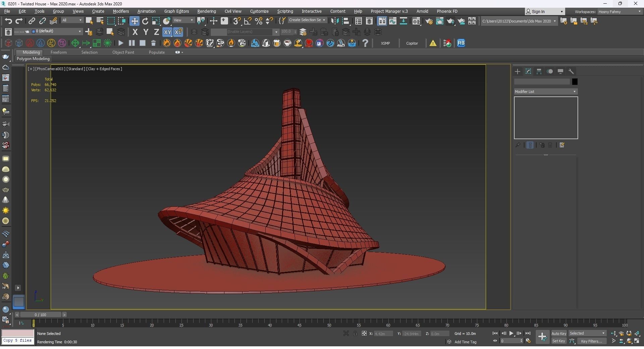Open the Graph Editors menu
The height and width of the screenshot is (349, 644).
point(176,11)
